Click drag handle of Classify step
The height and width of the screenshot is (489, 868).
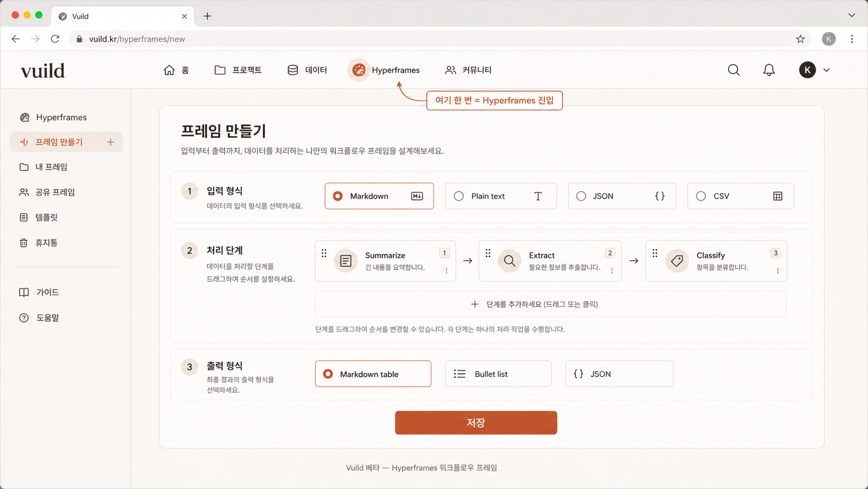coord(655,253)
